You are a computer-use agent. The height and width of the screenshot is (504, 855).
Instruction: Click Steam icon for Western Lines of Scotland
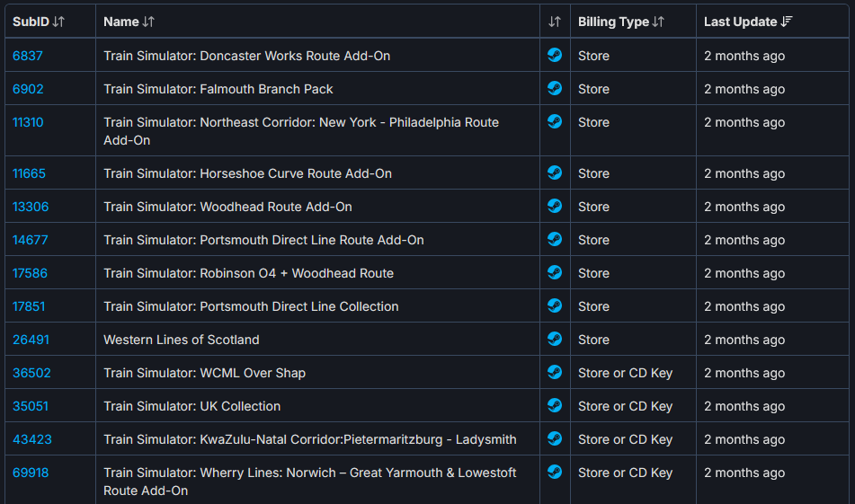[x=555, y=339]
